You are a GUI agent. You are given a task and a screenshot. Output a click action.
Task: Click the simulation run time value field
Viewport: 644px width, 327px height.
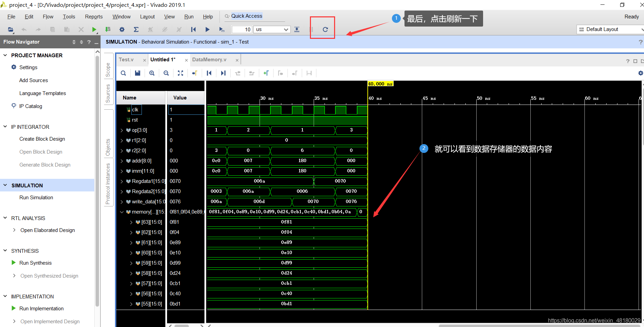[x=242, y=29]
